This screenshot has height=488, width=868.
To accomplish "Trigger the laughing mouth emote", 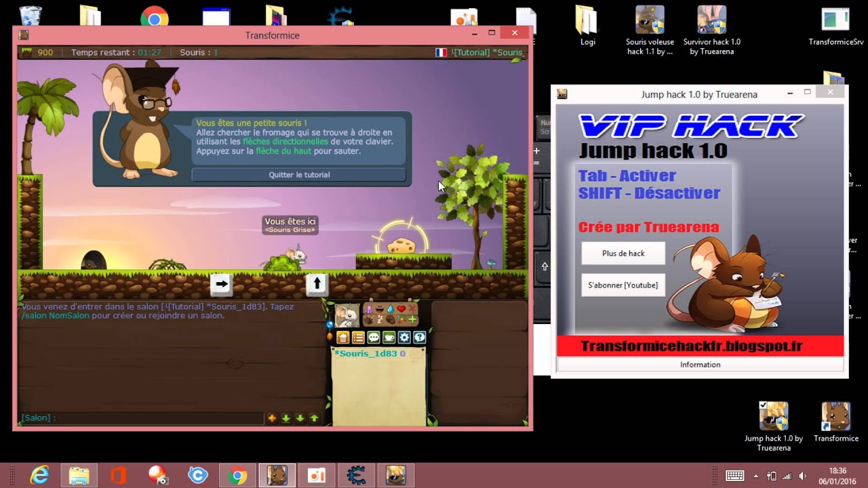I will pos(380,309).
